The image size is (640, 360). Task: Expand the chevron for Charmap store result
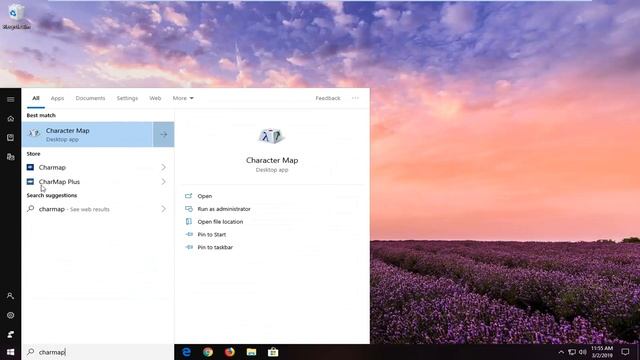[163, 167]
